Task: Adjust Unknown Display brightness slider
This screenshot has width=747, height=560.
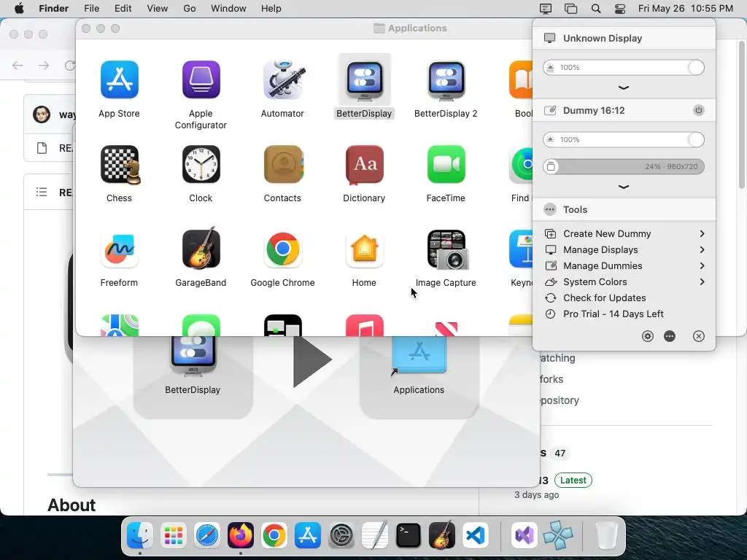Action: click(624, 67)
